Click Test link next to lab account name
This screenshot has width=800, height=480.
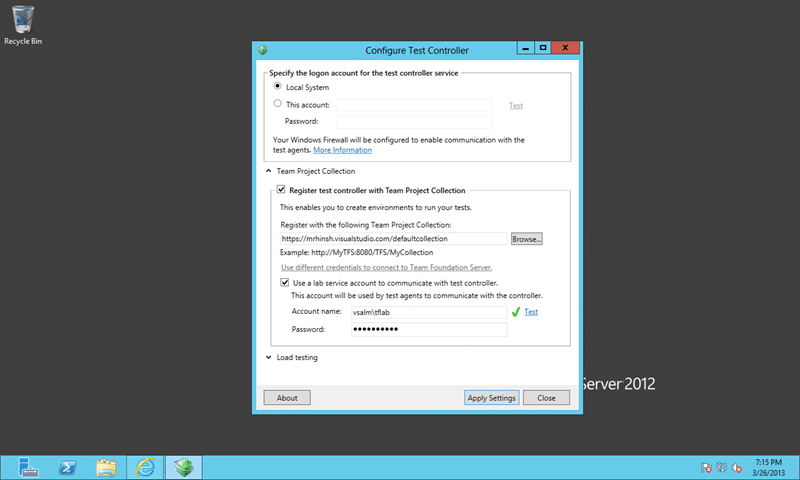click(x=531, y=312)
